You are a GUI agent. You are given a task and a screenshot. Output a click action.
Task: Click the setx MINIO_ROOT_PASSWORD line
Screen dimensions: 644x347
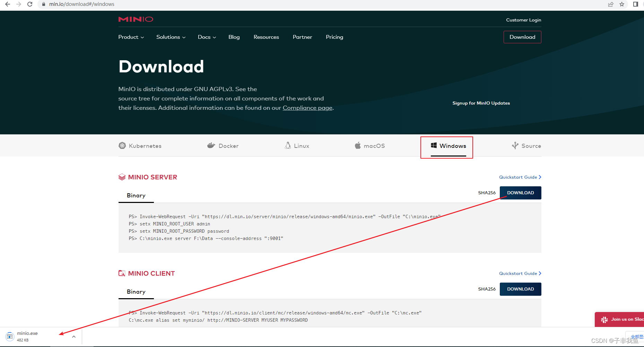[x=179, y=231]
